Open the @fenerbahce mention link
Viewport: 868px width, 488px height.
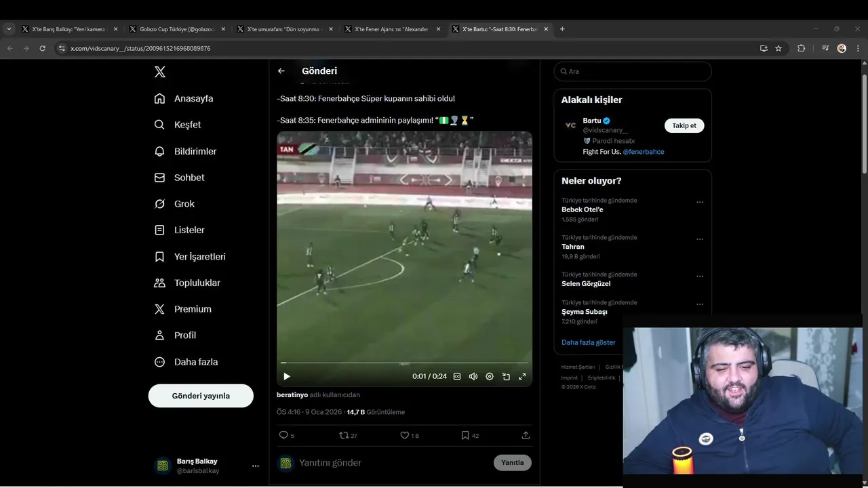point(644,152)
